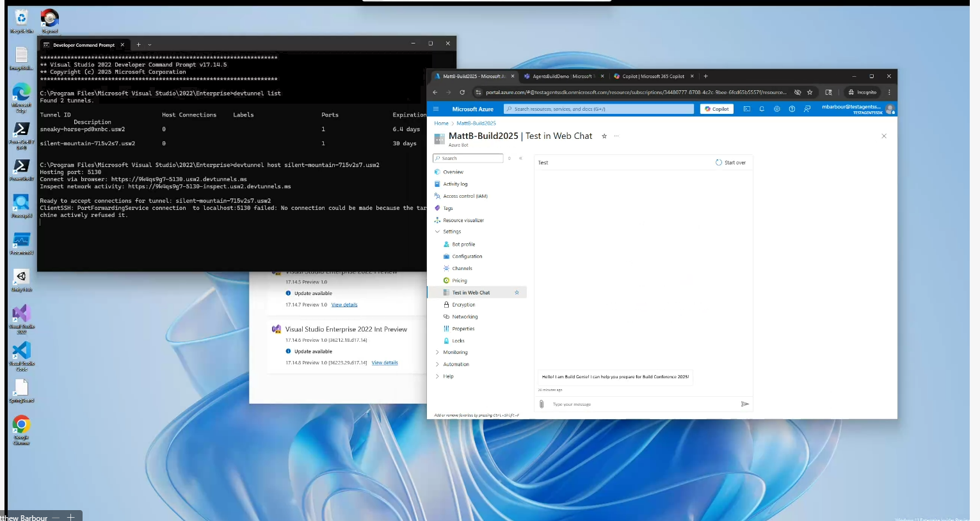Viewport: 980px width, 521px height.
Task: Open Recycle Bin desktop icon
Action: click(x=21, y=21)
